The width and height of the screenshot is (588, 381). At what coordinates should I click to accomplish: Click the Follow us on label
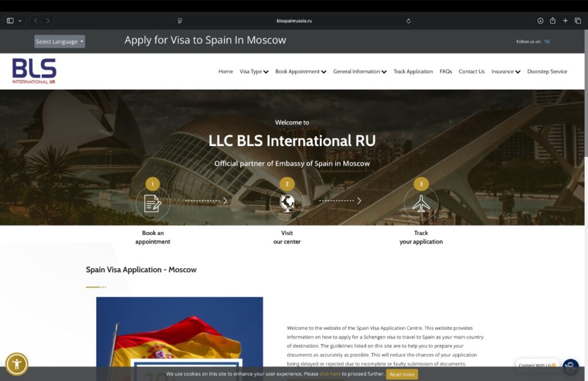tap(528, 41)
